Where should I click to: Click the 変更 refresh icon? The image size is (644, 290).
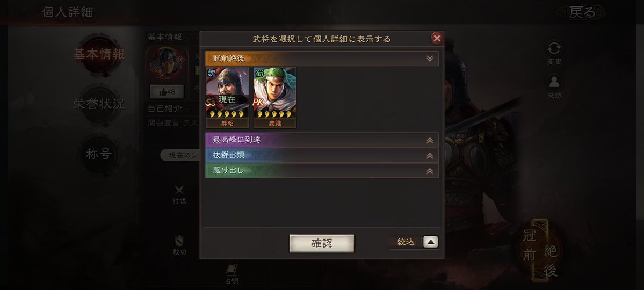coord(554,49)
